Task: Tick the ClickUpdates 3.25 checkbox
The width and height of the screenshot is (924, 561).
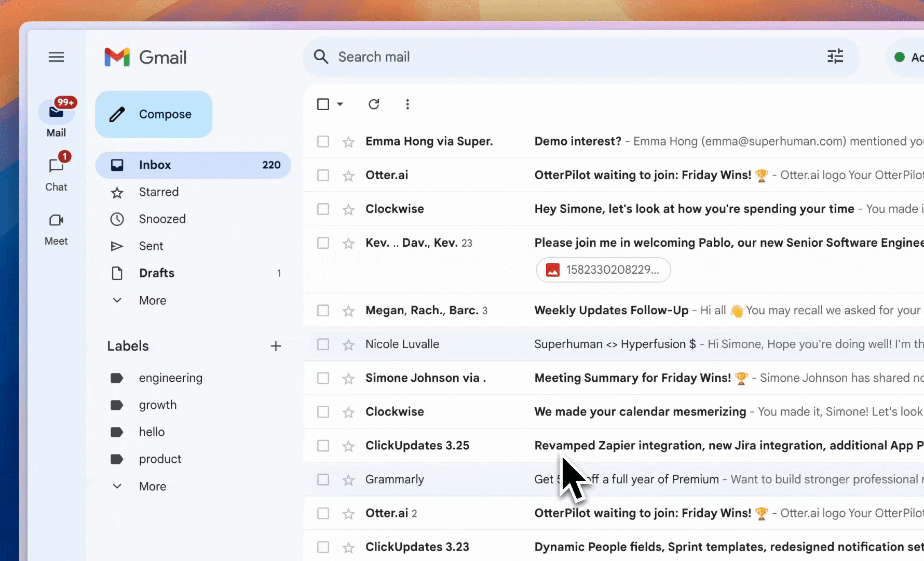Action: pyautogui.click(x=323, y=445)
